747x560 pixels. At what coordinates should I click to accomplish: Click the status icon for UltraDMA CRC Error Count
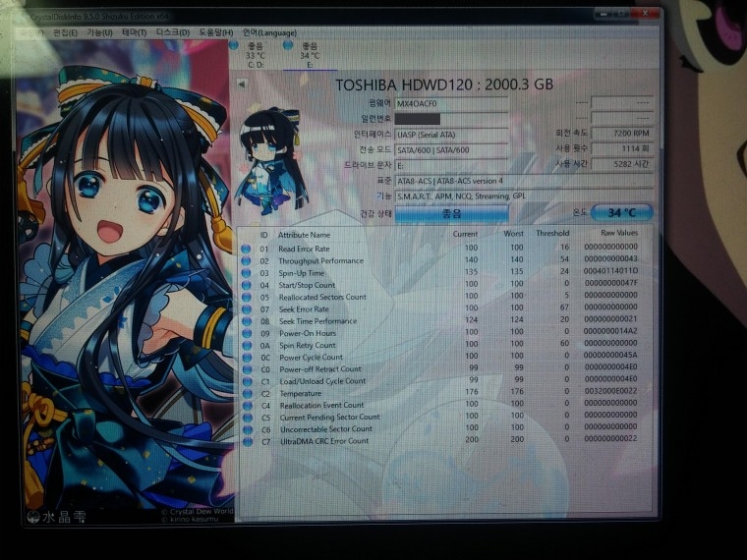click(x=248, y=442)
